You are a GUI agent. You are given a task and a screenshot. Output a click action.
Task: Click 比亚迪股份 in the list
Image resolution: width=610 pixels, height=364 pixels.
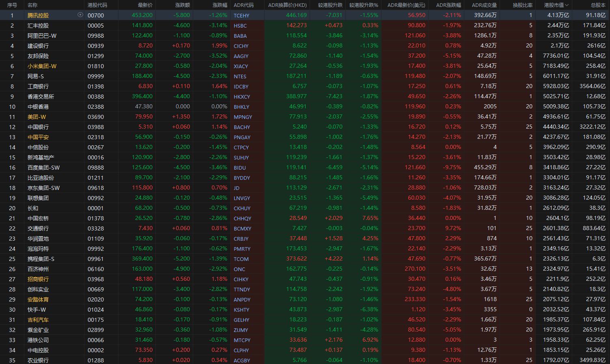(41, 177)
